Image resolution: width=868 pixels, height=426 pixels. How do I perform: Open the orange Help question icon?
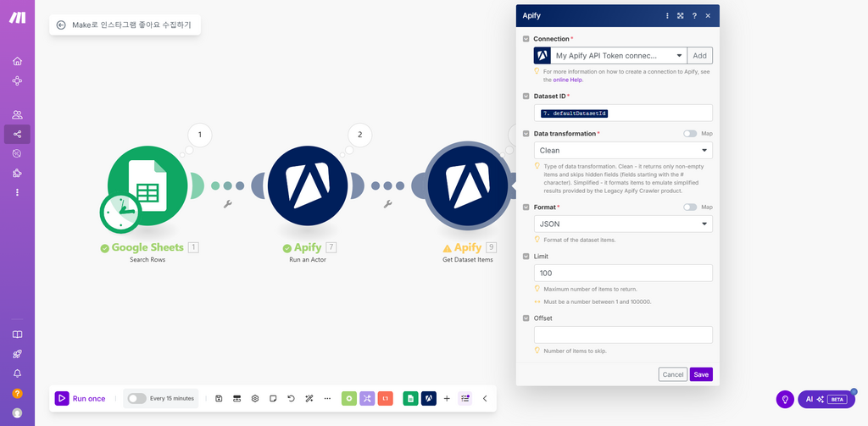[x=17, y=393]
